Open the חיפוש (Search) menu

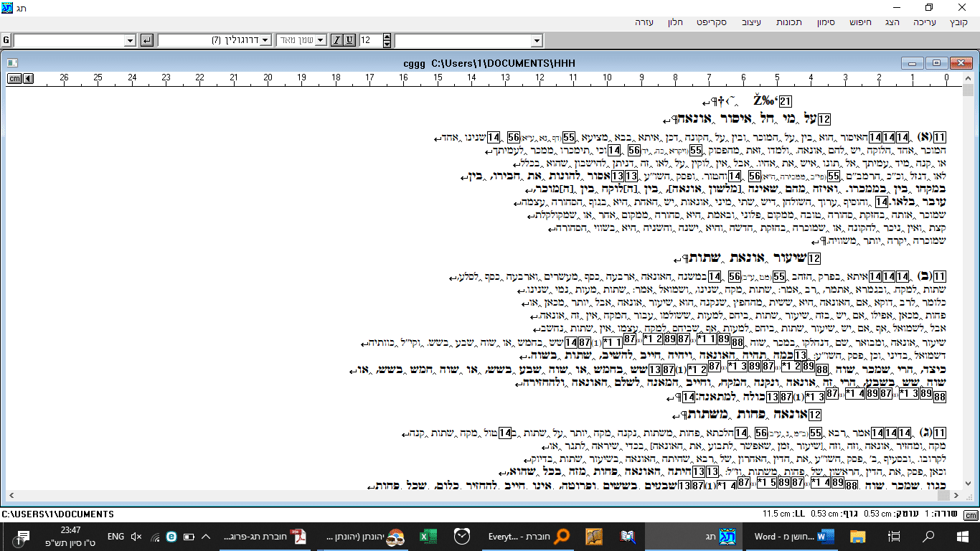[859, 22]
